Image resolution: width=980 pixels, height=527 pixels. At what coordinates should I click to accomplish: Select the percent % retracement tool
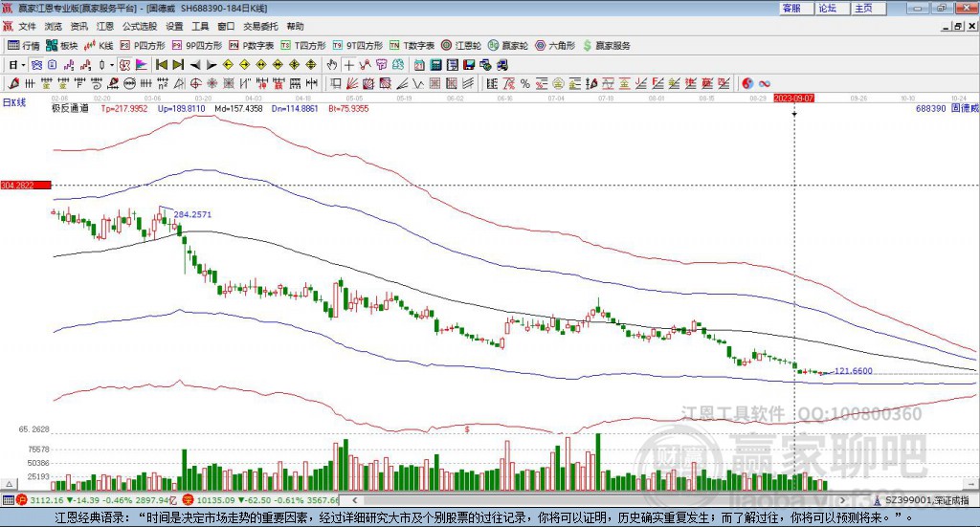[x=525, y=83]
